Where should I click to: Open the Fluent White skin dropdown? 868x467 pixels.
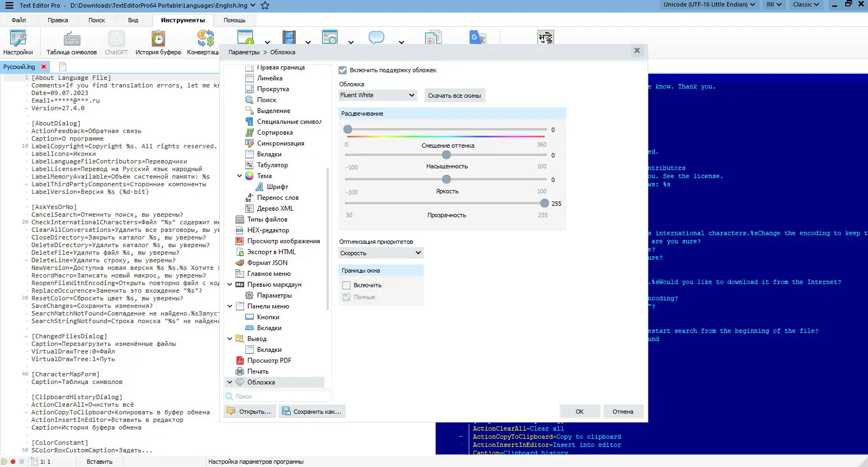click(x=378, y=95)
